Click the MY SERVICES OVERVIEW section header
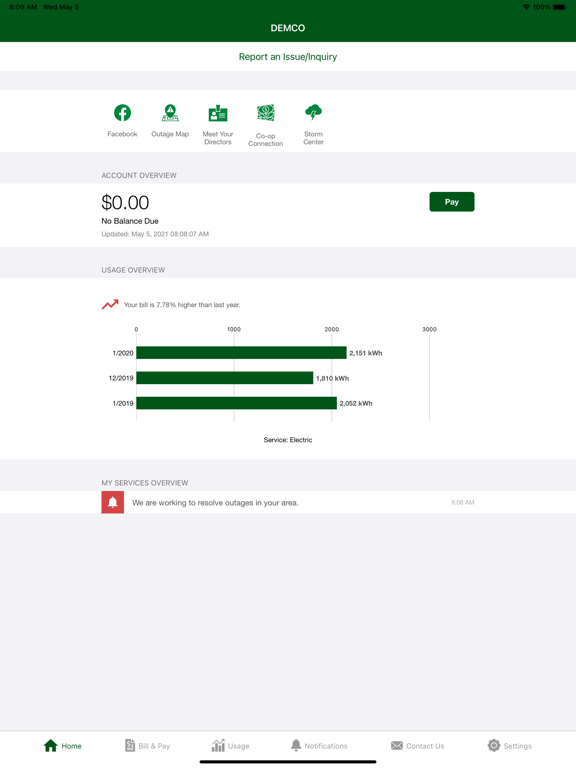The height and width of the screenshot is (768, 576). click(144, 483)
